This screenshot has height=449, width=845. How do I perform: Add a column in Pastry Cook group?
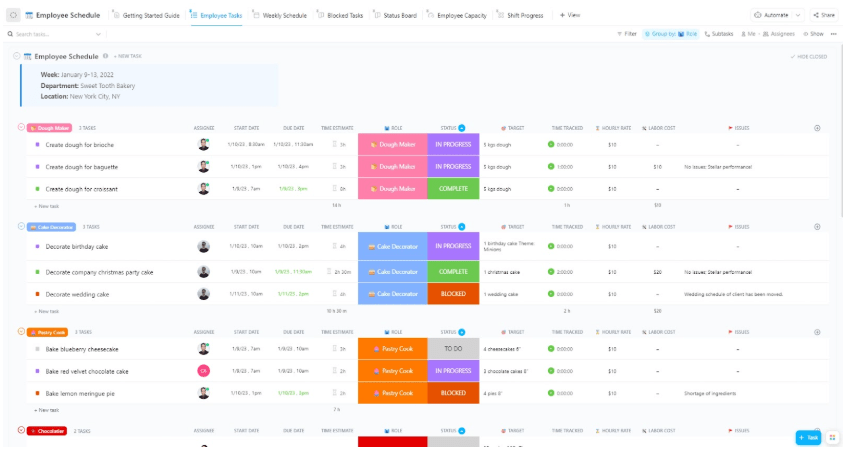[x=817, y=332]
